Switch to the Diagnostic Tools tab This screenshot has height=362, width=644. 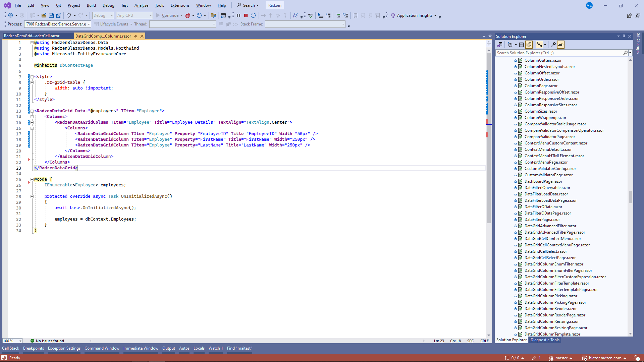point(545,340)
